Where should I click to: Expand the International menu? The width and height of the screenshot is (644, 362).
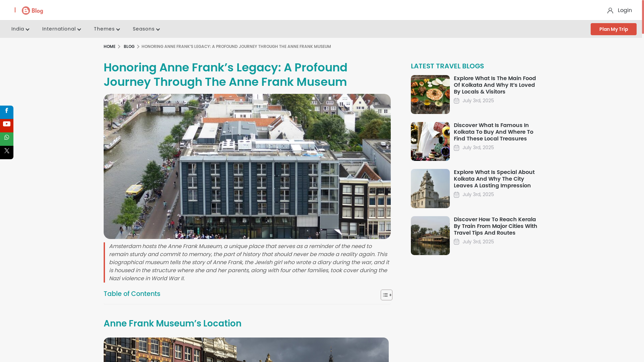click(62, 29)
